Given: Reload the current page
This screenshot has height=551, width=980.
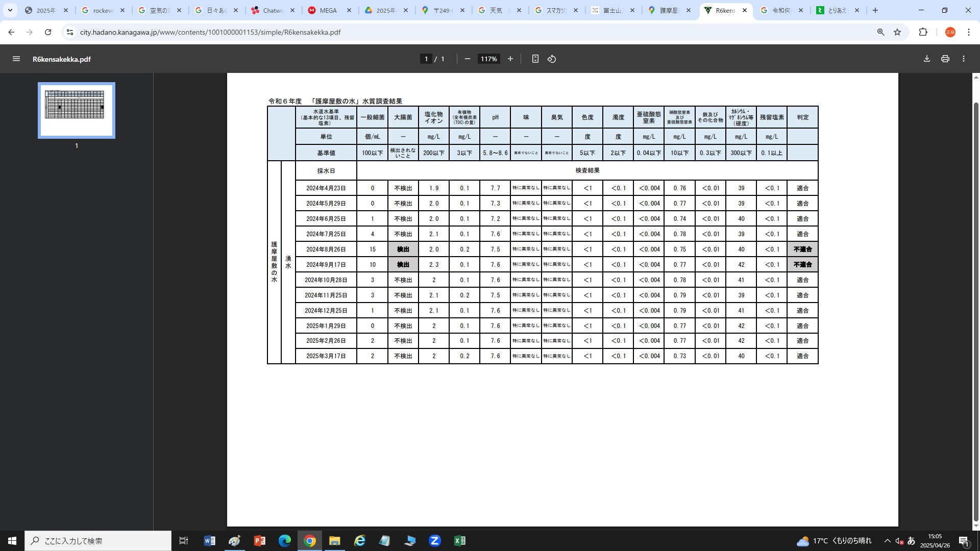Looking at the screenshot, I should [x=48, y=32].
